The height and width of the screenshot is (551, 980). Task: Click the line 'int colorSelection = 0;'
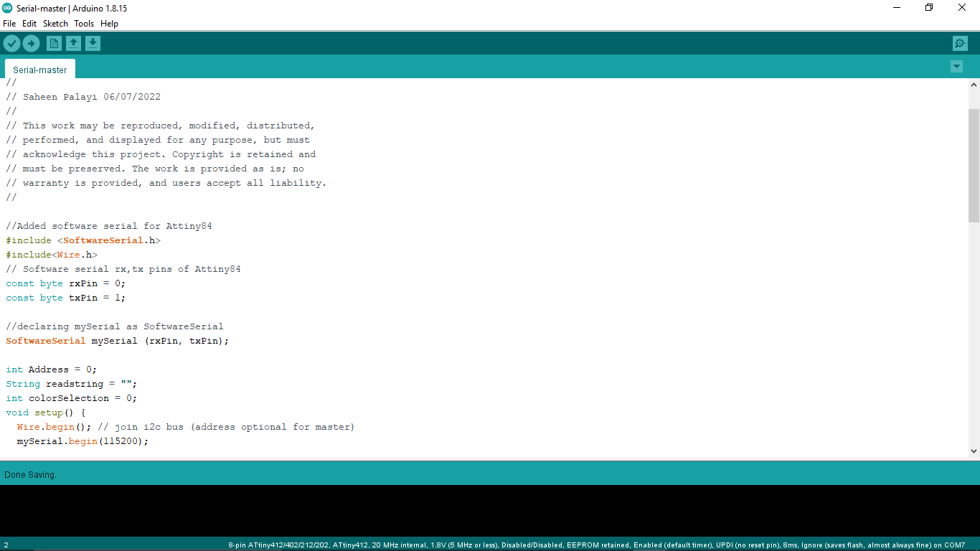pos(72,398)
